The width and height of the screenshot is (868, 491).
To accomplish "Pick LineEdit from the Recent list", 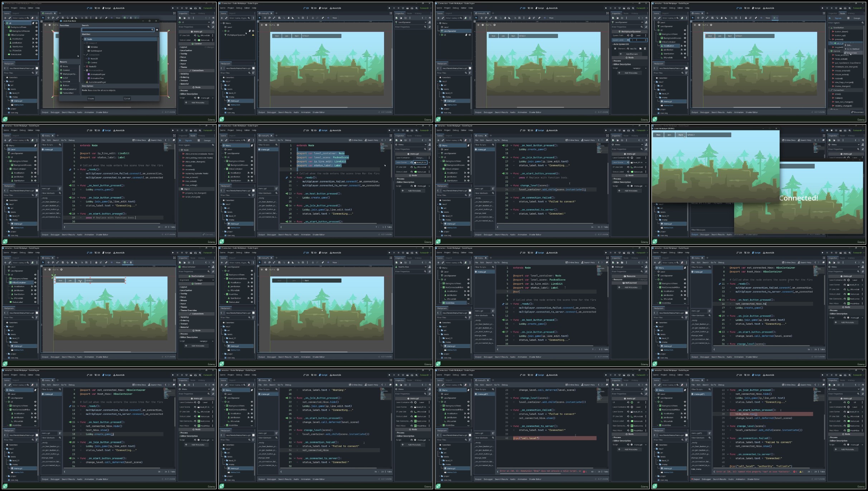I will (x=66, y=82).
